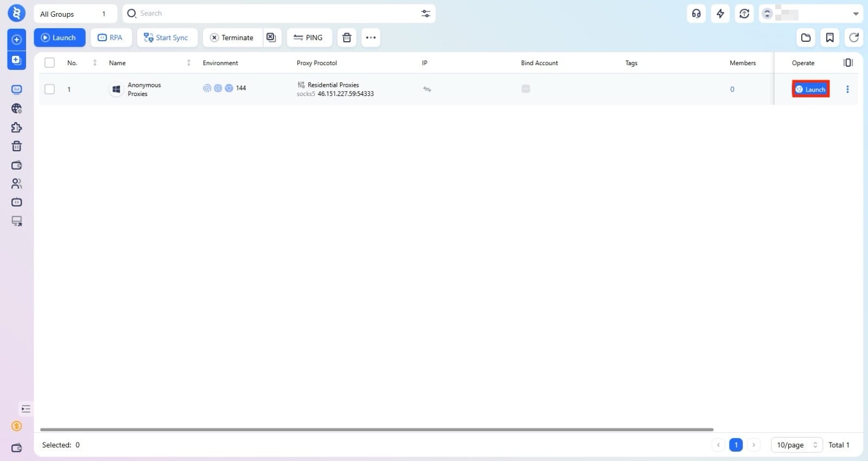The image size is (868, 461).
Task: Check the box for profile number 1
Action: coord(49,89)
